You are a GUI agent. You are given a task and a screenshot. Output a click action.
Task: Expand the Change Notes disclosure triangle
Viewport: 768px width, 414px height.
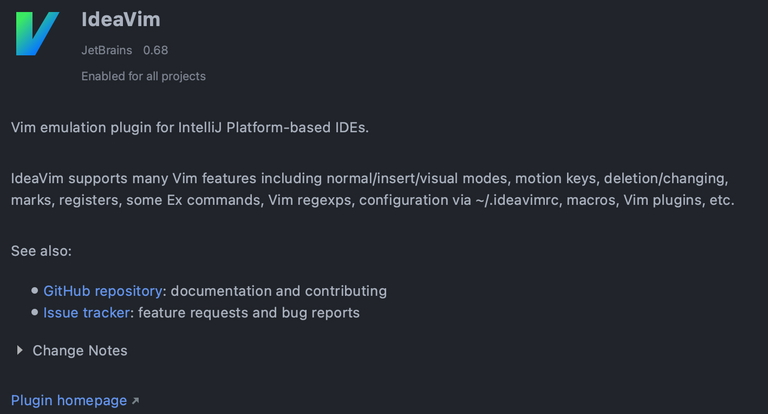20,350
